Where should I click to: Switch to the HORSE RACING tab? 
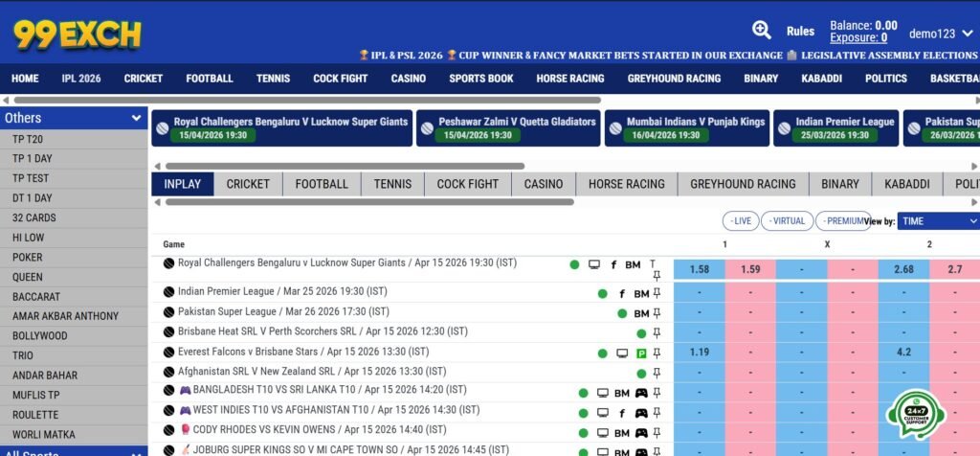[x=626, y=184]
